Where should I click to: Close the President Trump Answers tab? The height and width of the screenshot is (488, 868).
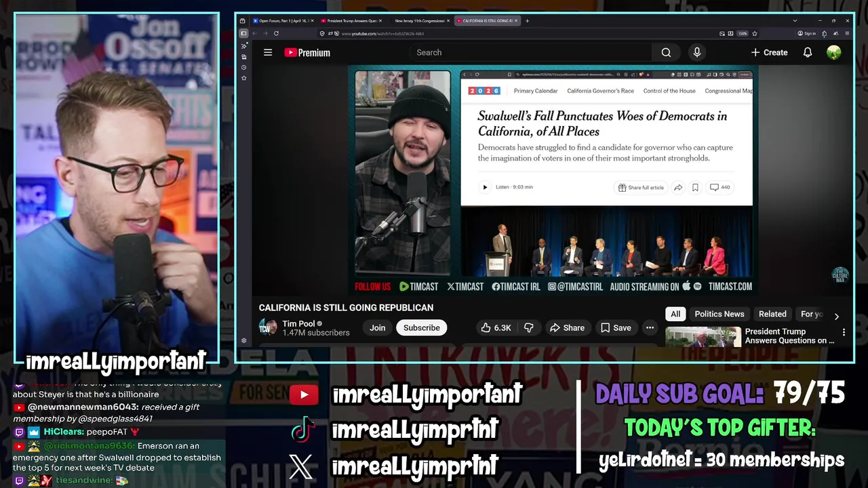coord(381,20)
